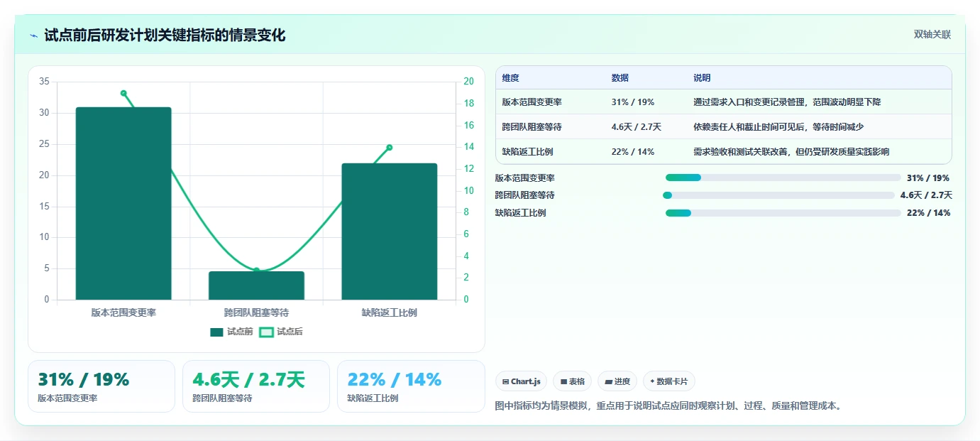980x441 pixels.
Task: Click the 22% / 14% table cell
Action: (x=632, y=152)
